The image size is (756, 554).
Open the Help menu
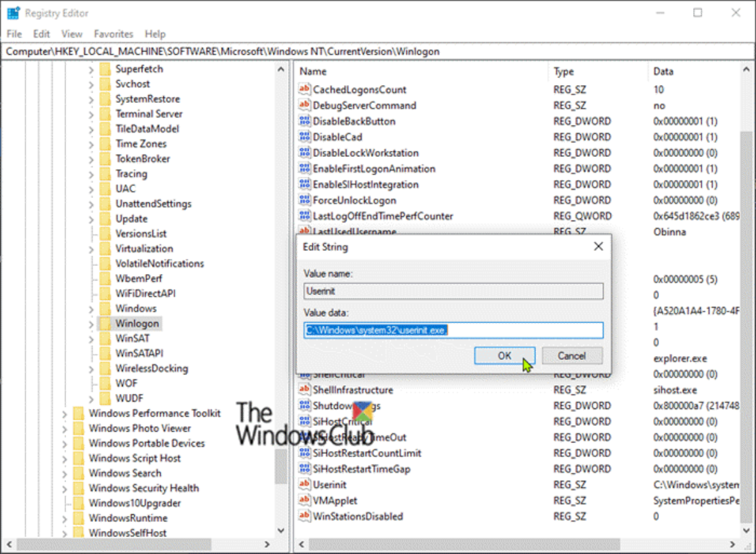155,34
